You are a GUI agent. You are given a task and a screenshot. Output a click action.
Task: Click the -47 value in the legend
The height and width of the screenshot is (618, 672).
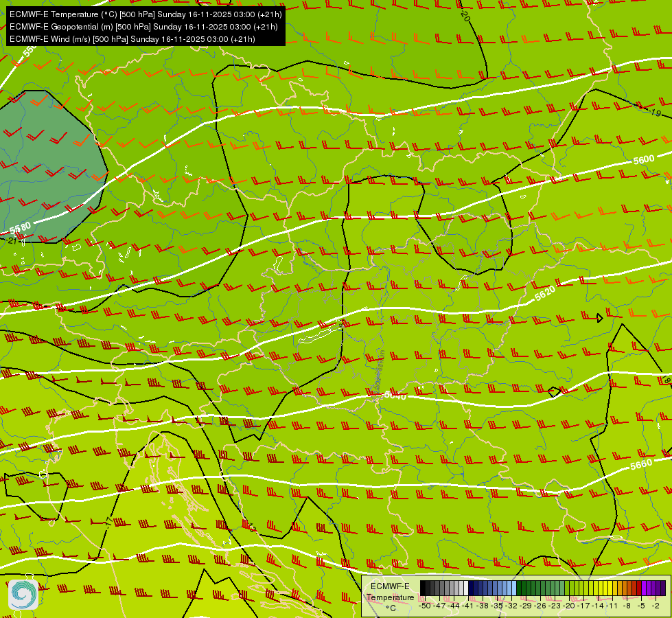pyautogui.click(x=439, y=606)
